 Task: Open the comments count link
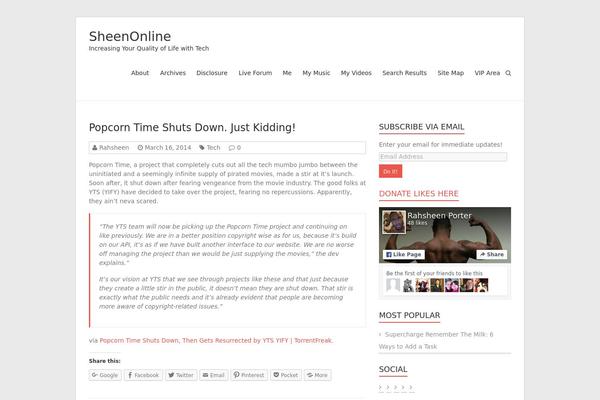235,147
